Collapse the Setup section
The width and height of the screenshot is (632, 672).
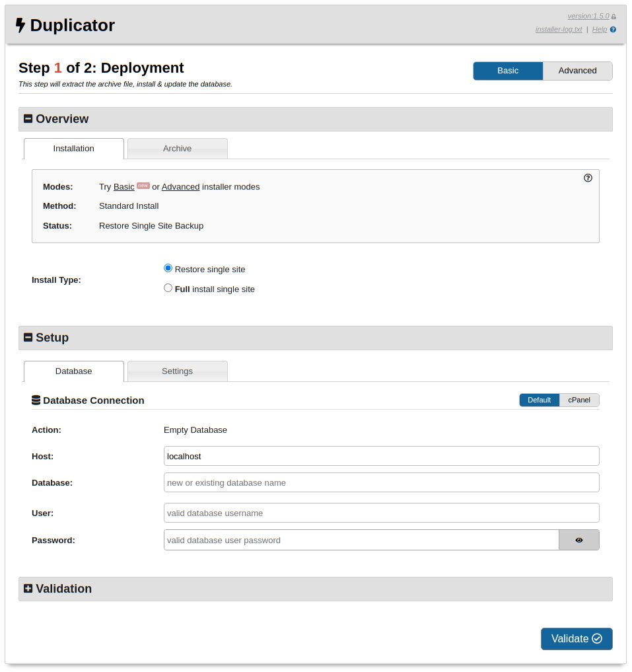(28, 337)
